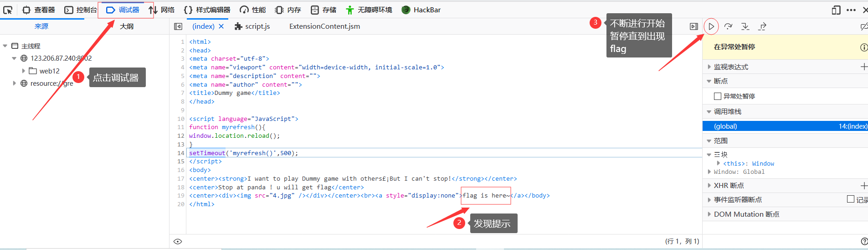
Task: Expand the resource://gre node
Action: point(14,83)
